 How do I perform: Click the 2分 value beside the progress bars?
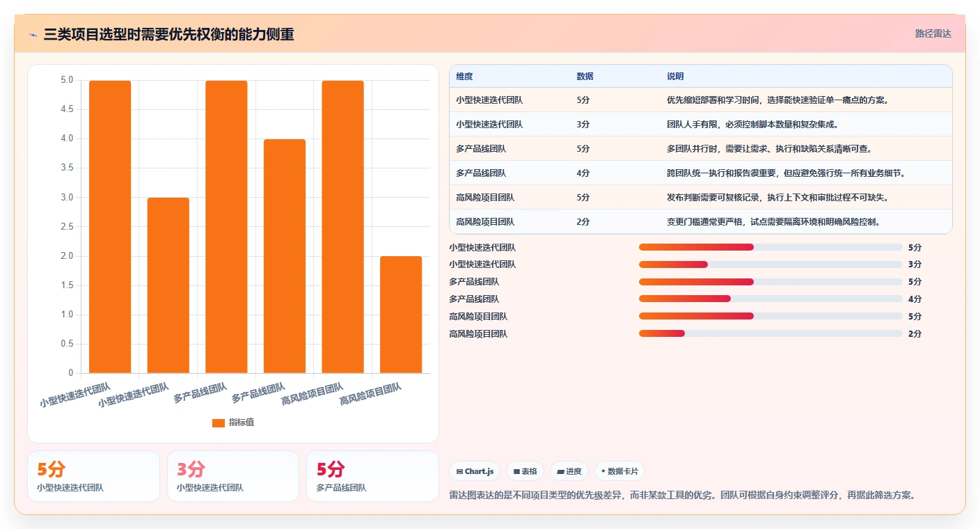click(915, 333)
